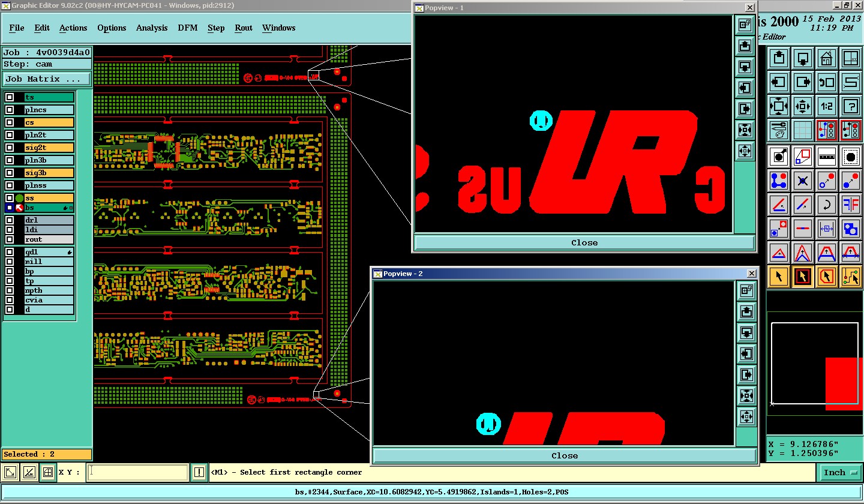Click pan down icon in Popview 1
Viewport: 864px width, 504px height.
tap(745, 67)
